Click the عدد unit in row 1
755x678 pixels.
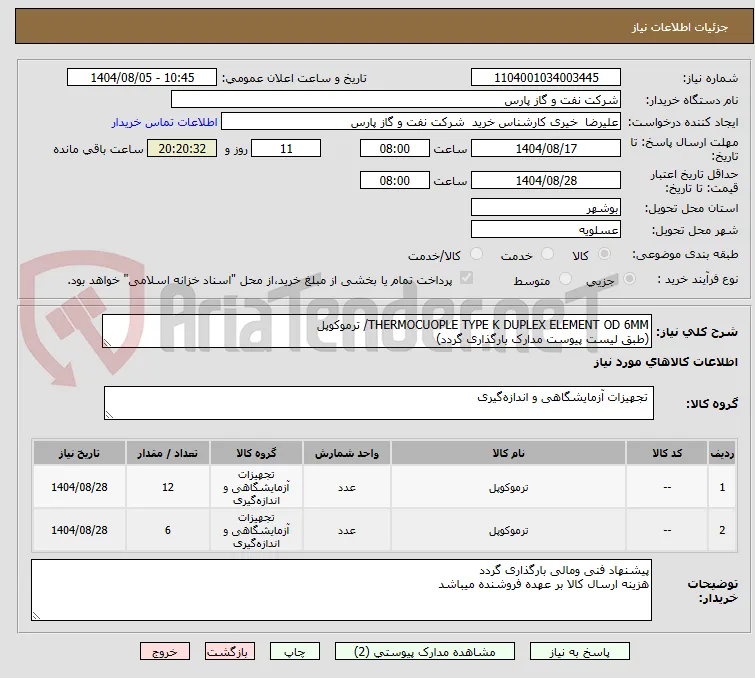click(x=347, y=487)
